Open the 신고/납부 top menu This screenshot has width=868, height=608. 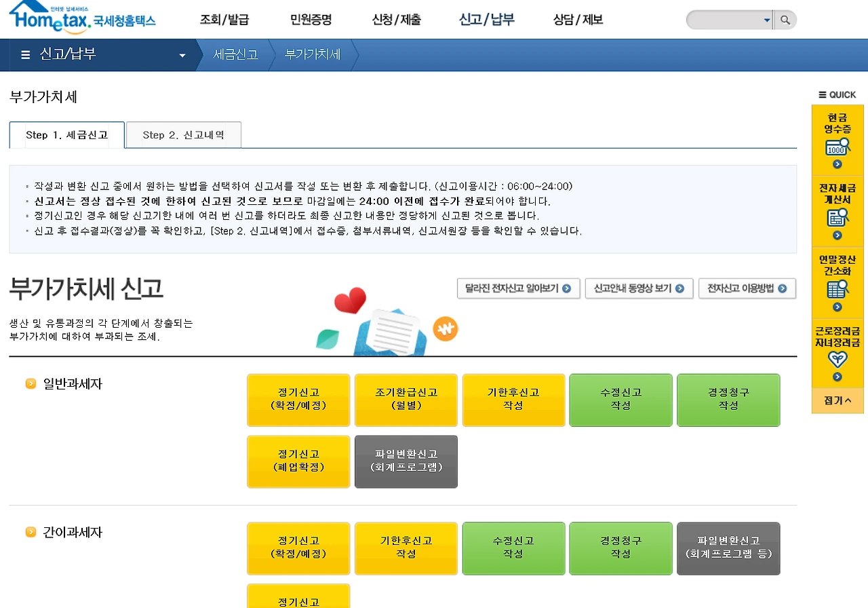click(x=487, y=20)
